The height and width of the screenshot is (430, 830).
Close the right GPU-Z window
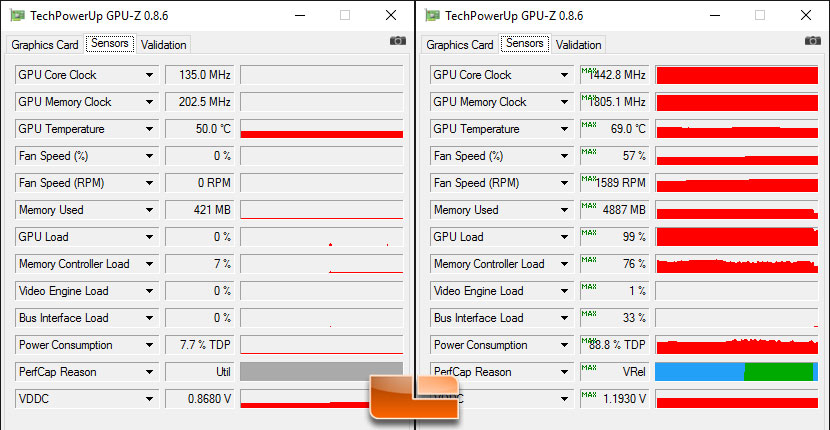(x=806, y=15)
